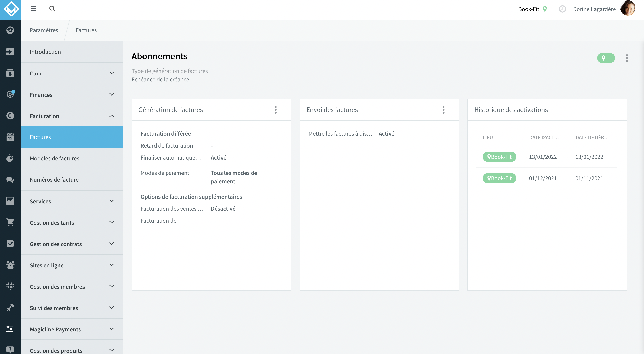This screenshot has width=644, height=354.
Task: Select Factures in the sidebar menu
Action: [x=72, y=137]
